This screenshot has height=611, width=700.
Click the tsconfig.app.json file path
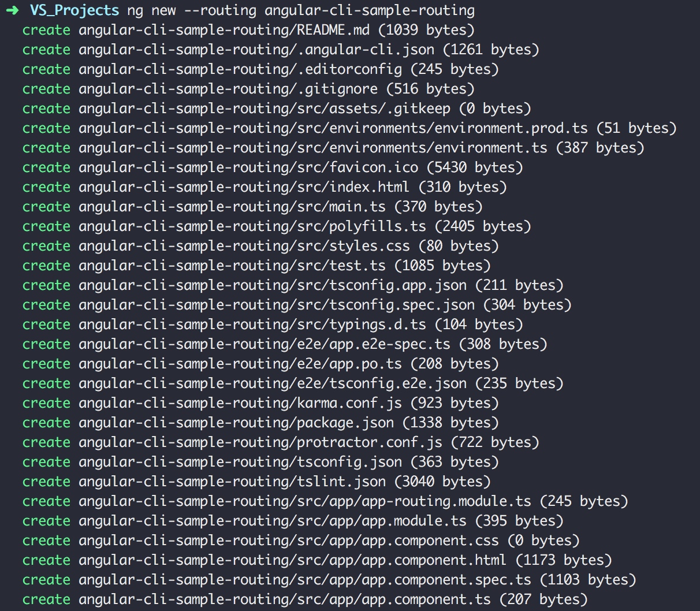[x=273, y=285]
